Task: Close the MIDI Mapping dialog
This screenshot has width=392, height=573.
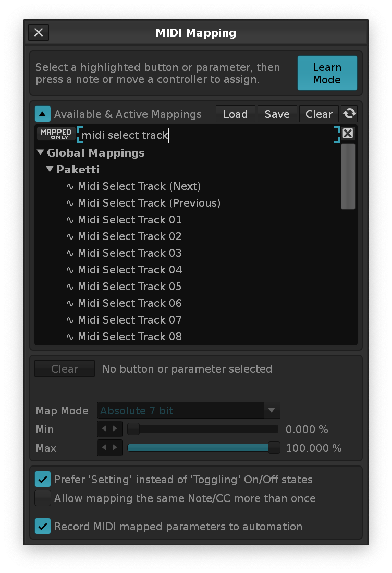Action: point(39,32)
